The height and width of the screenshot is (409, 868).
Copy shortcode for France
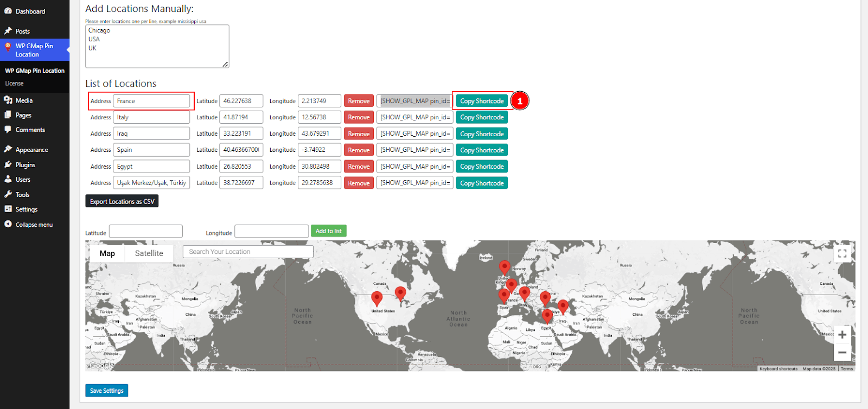[x=482, y=101]
